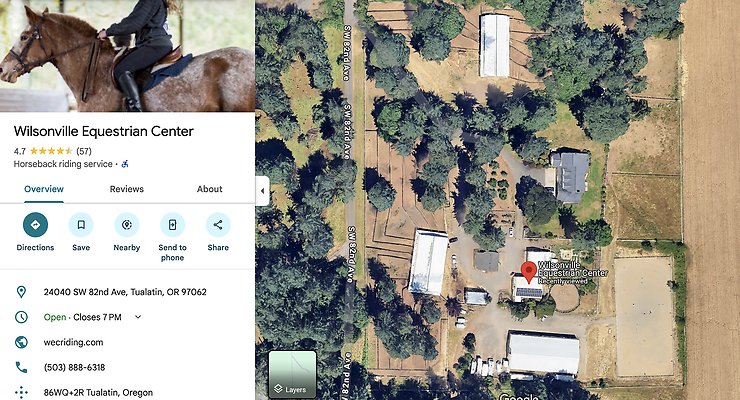Open the Layers map type switcher

pyautogui.click(x=293, y=375)
